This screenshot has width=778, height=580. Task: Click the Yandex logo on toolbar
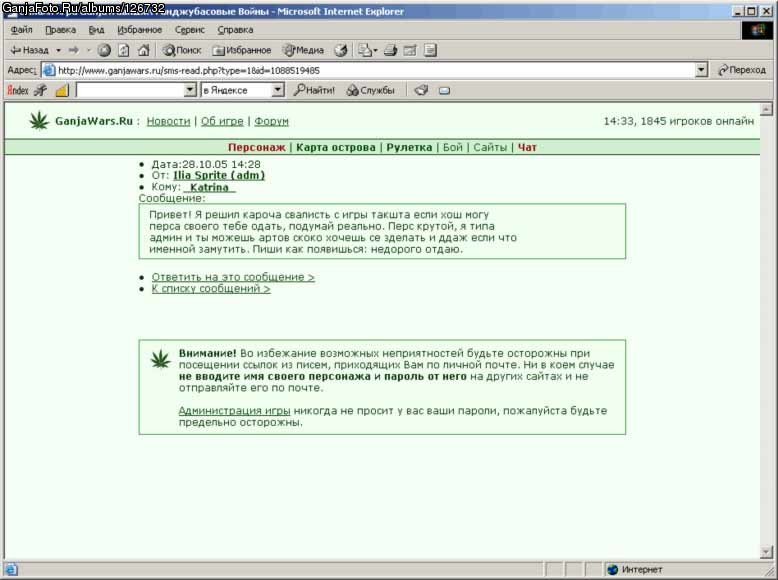(x=17, y=90)
